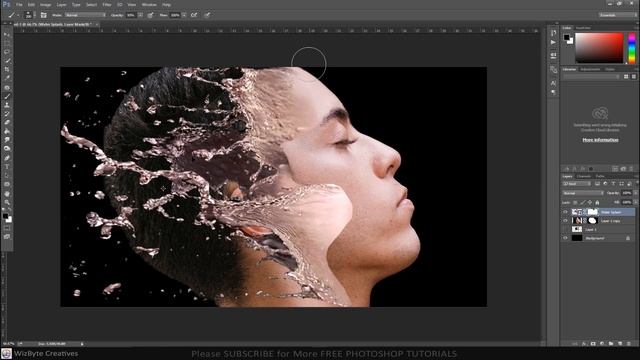The width and height of the screenshot is (640, 360).
Task: Click toolbox foreground color swatch
Action: [x=5, y=216]
